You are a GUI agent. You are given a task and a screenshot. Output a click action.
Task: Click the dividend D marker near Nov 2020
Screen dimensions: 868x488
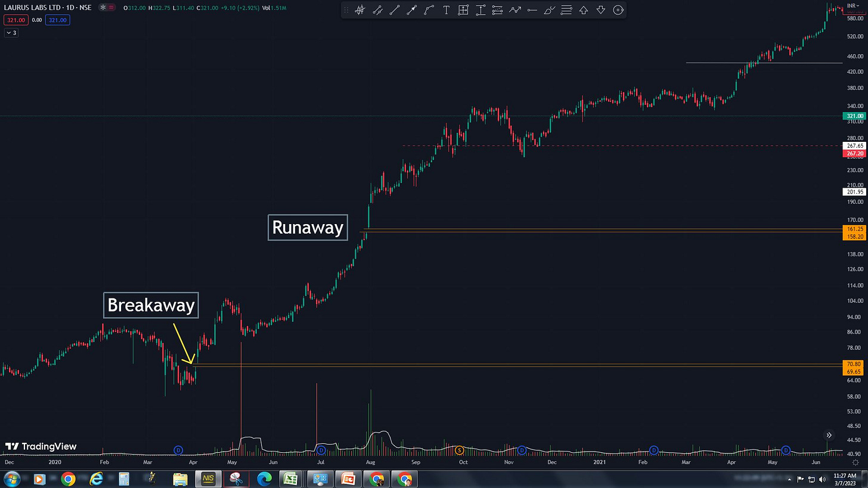tap(522, 450)
